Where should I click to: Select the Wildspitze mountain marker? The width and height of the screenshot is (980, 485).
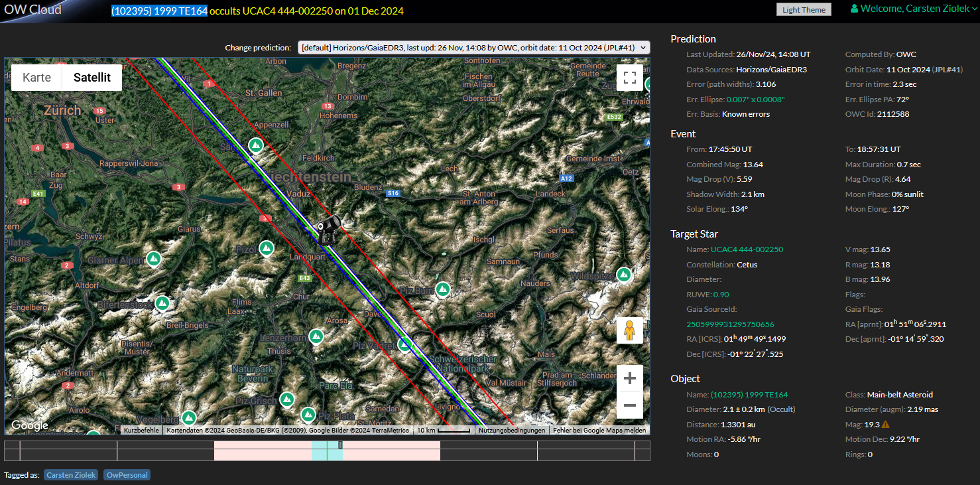tap(623, 274)
